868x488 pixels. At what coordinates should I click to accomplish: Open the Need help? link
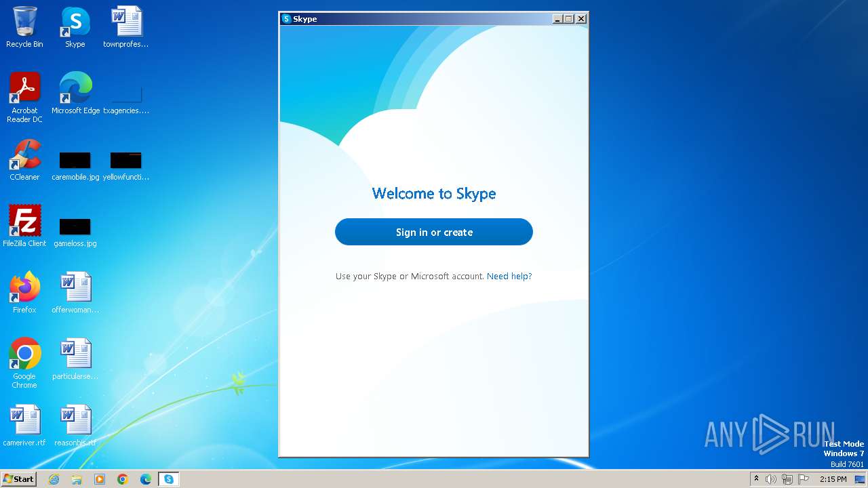pos(509,277)
